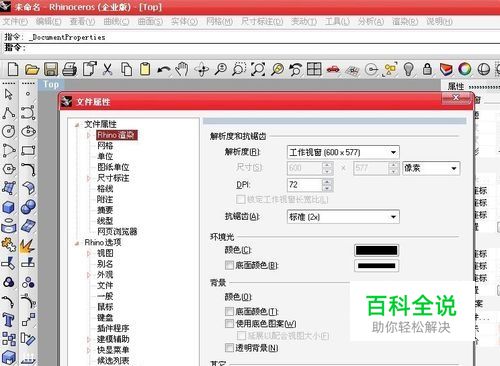This screenshot has width=500, height=366.
Task: Open the 工具(L) menu
Action: [337, 22]
